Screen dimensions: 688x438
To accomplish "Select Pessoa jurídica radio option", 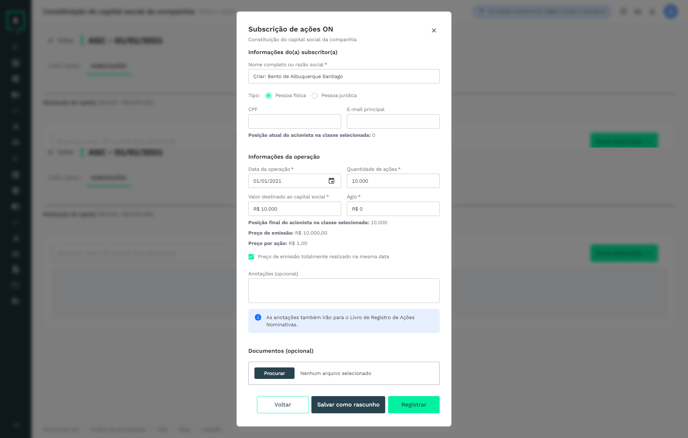I will coord(314,96).
